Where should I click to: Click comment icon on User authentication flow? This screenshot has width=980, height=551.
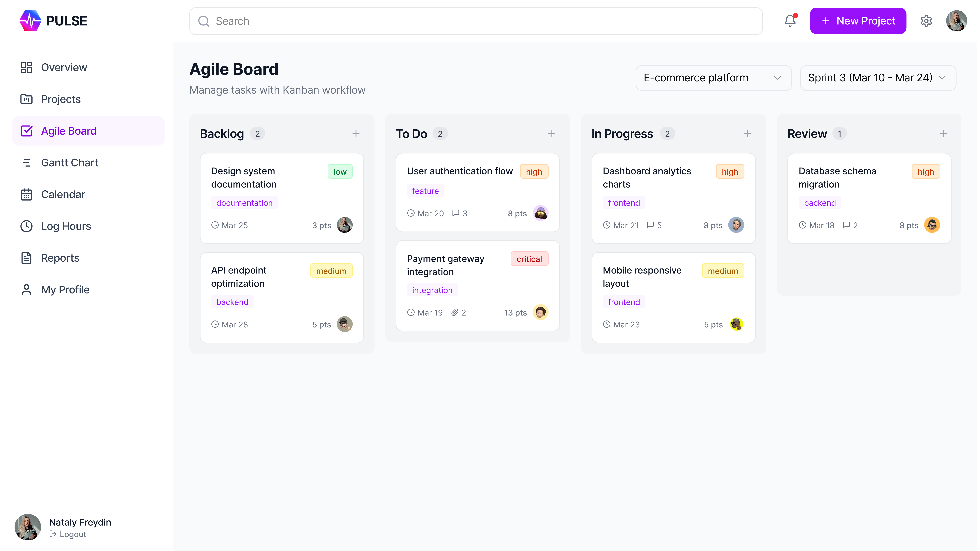456,213
